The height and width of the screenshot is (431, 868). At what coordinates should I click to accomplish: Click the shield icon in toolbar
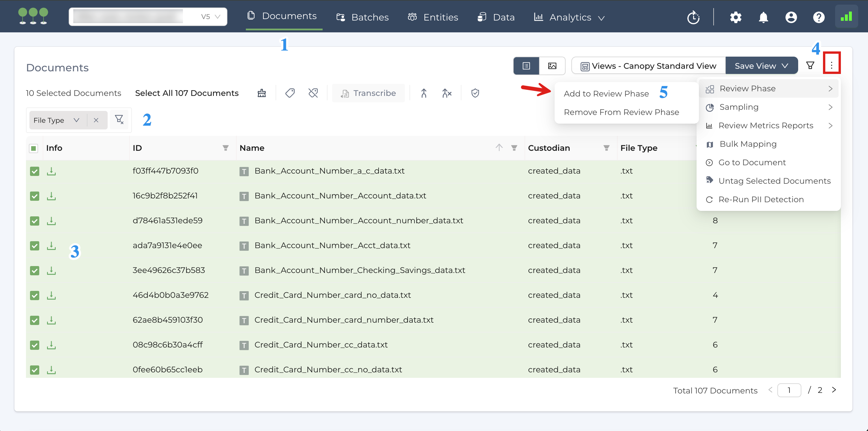pyautogui.click(x=475, y=93)
